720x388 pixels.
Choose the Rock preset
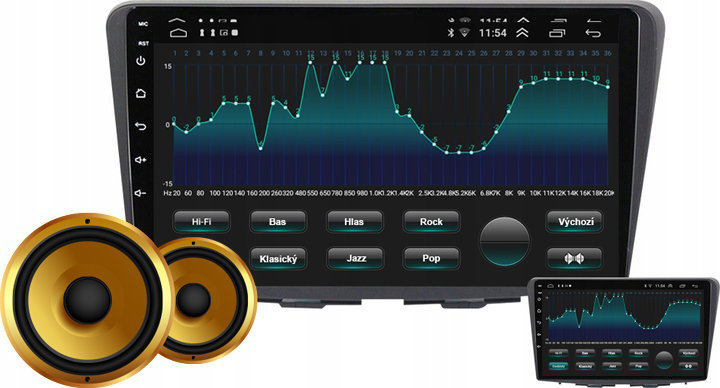[x=431, y=221]
